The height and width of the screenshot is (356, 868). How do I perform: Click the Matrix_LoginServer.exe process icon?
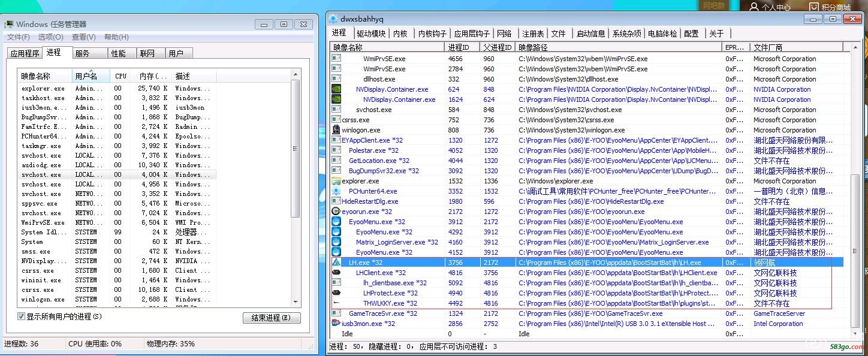336,242
